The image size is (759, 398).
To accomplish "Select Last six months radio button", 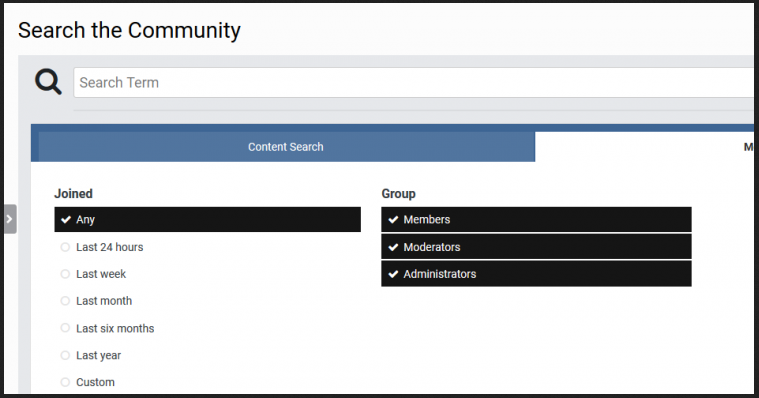I will pos(107,328).
